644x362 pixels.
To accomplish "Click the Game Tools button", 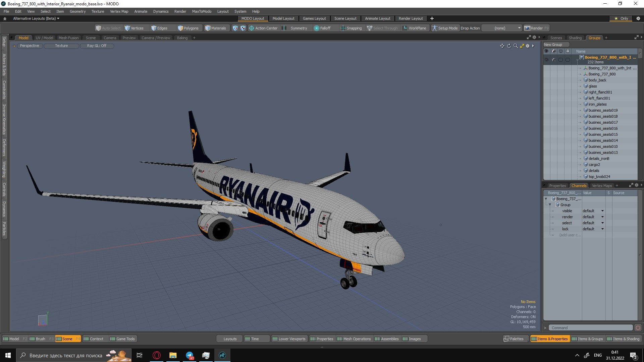I will pos(122,339).
